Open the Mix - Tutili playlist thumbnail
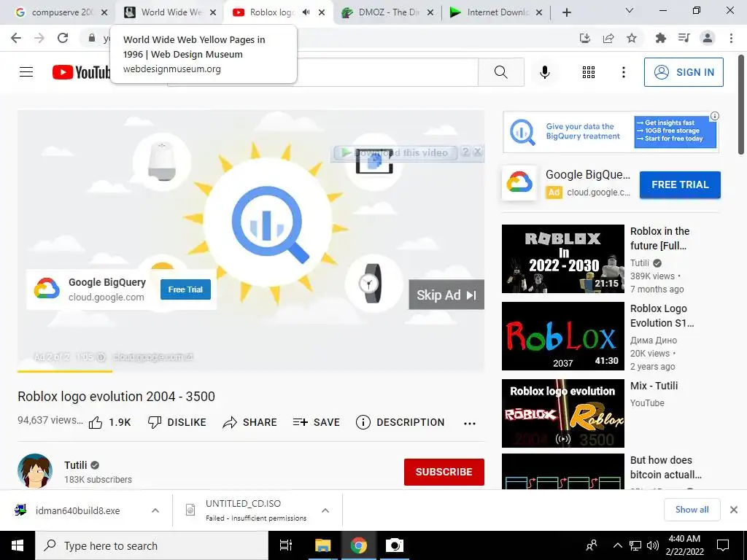The height and width of the screenshot is (560, 747). click(x=562, y=413)
